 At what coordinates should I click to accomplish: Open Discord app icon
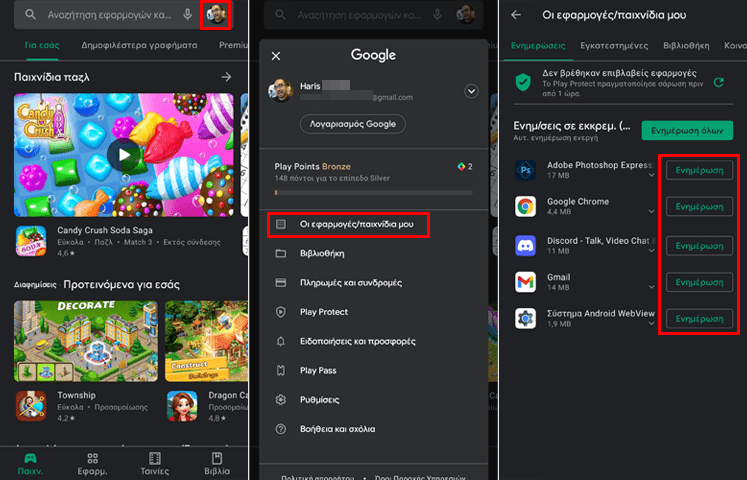pos(525,246)
